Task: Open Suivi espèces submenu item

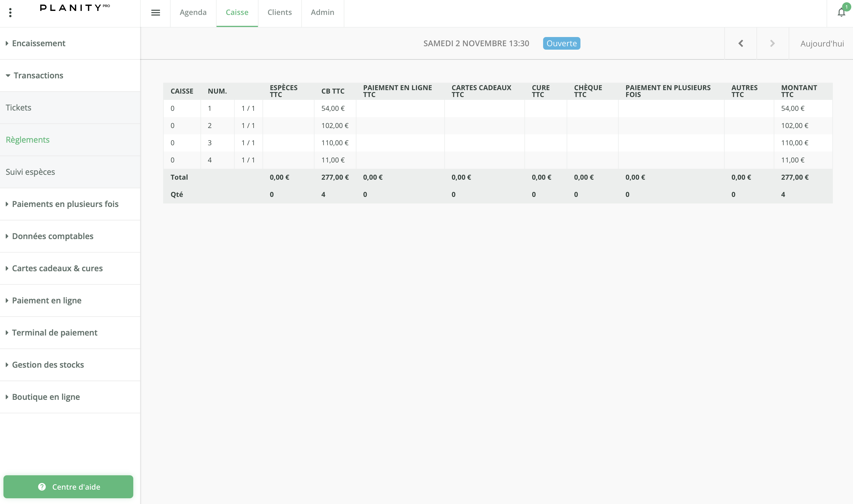Action: [30, 172]
